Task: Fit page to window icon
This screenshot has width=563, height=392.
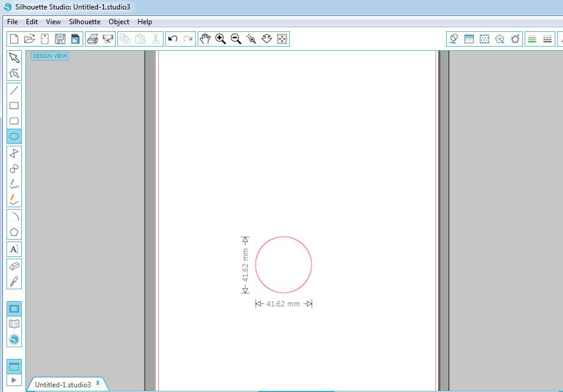Action: pyautogui.click(x=282, y=39)
